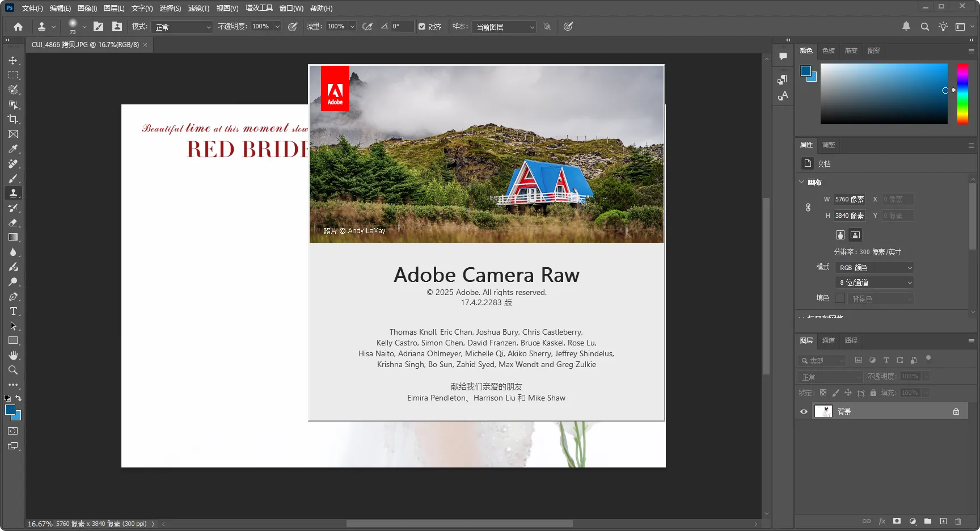Image resolution: width=980 pixels, height=531 pixels.
Task: Toggle Quick Mask mode icon
Action: coord(13,431)
